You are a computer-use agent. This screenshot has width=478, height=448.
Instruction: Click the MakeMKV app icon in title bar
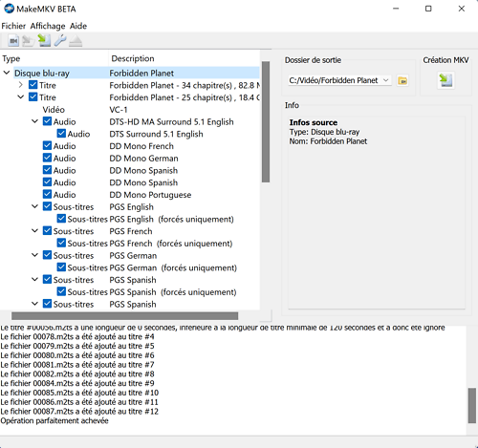9,9
